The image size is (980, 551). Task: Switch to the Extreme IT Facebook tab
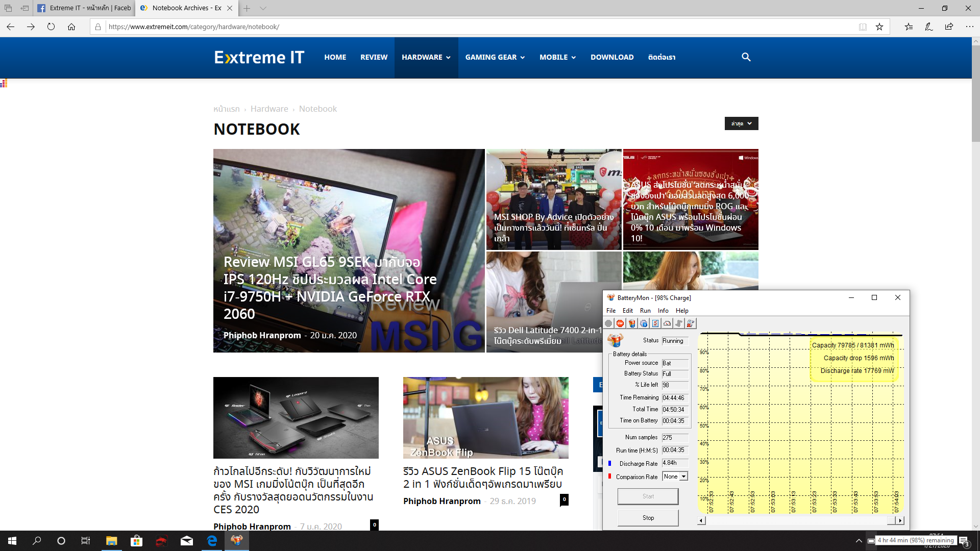pos(84,8)
